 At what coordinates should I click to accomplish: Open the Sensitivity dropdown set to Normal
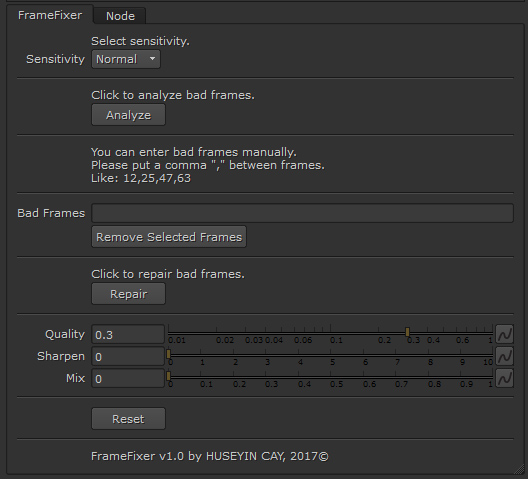click(x=126, y=59)
